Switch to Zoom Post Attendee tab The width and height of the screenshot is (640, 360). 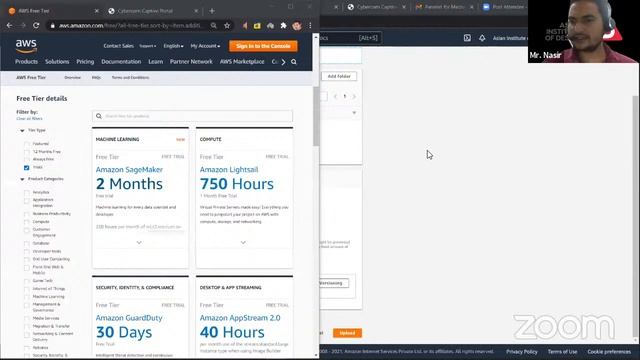point(504,7)
